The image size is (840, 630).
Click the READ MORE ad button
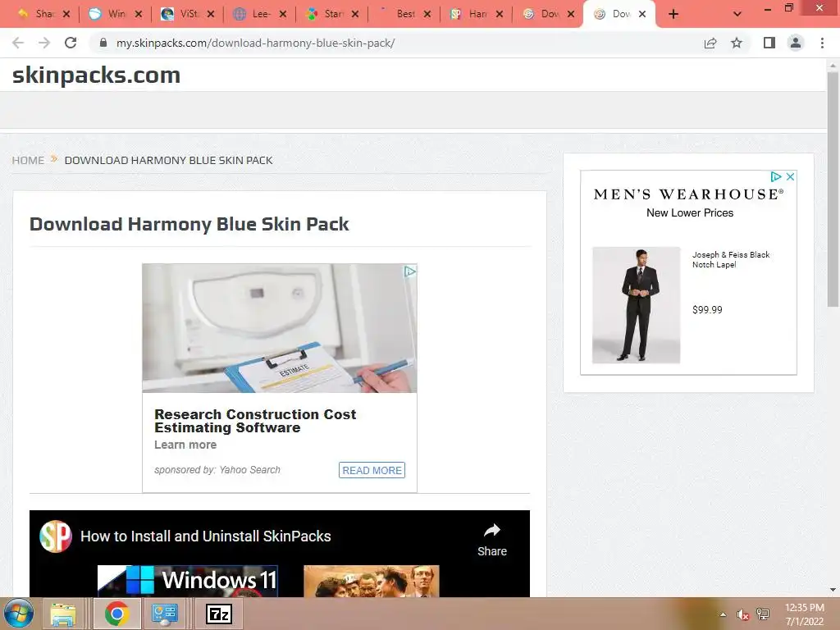tap(372, 470)
